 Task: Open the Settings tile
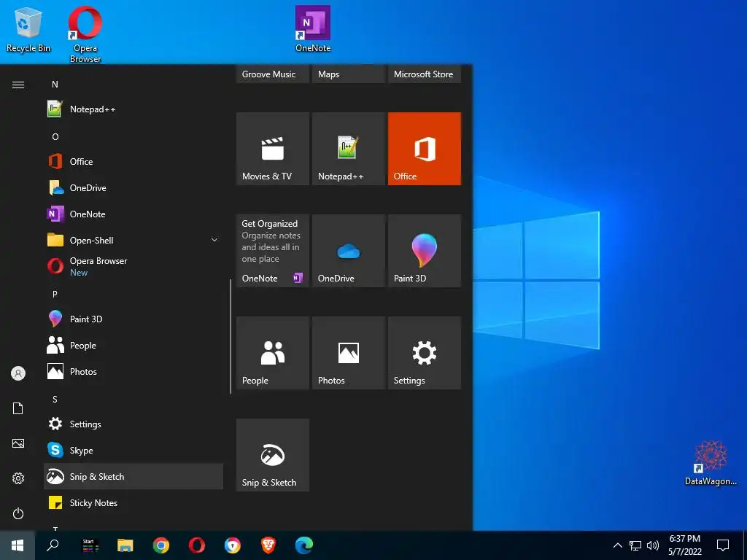425,353
